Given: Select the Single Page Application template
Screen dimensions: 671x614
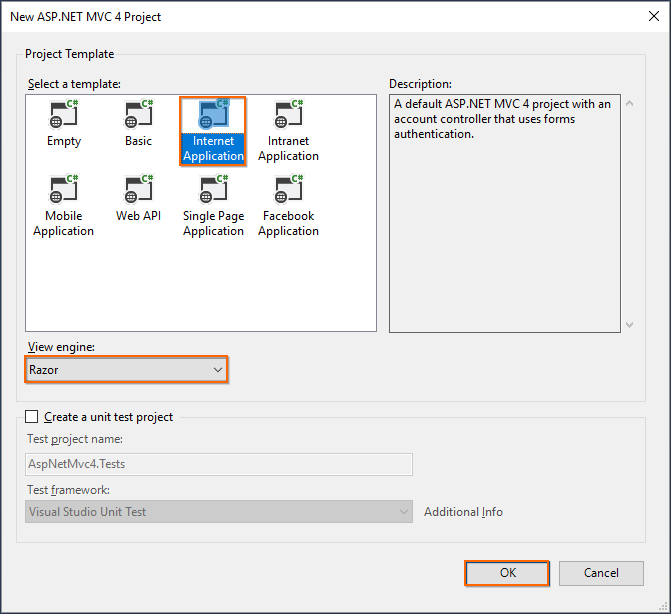Looking at the screenshot, I should 213,206.
